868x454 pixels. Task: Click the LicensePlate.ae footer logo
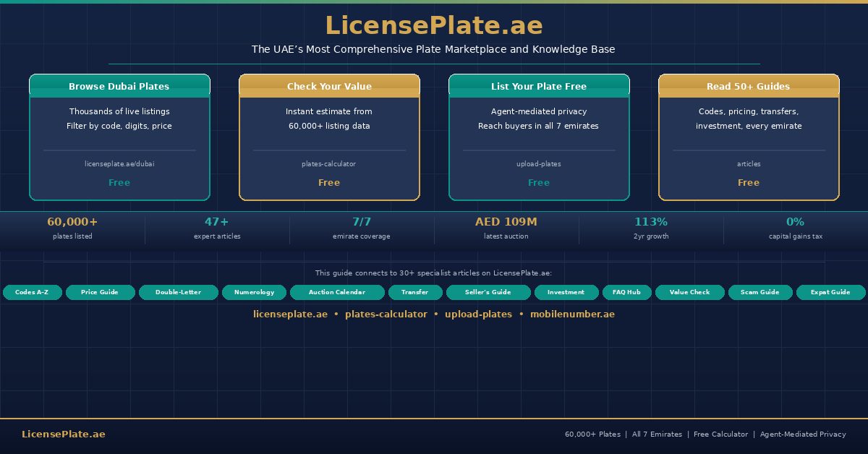tap(64, 434)
